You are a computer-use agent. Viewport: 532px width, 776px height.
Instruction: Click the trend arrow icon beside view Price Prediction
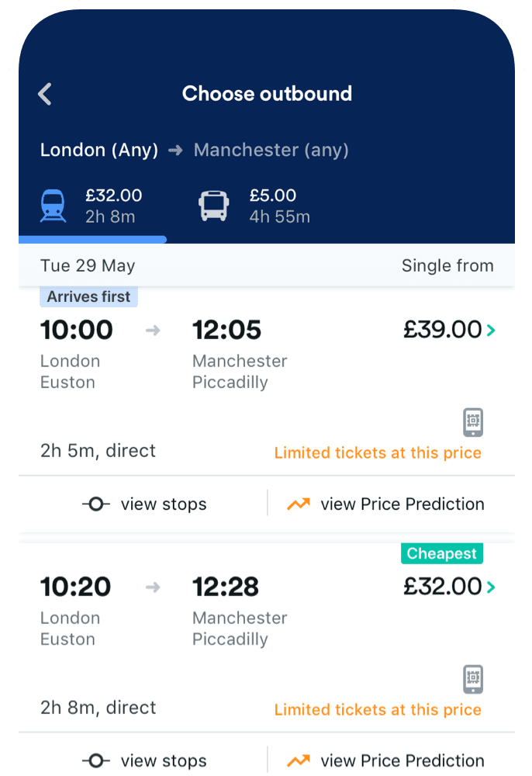[299, 504]
